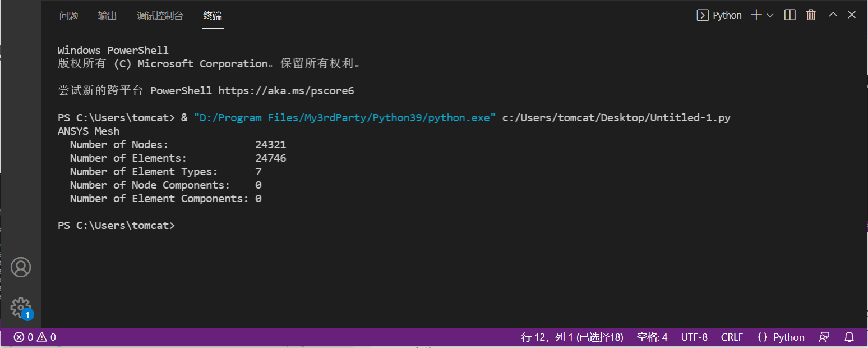Toggle panel size using the up arrow icon

coord(833,15)
